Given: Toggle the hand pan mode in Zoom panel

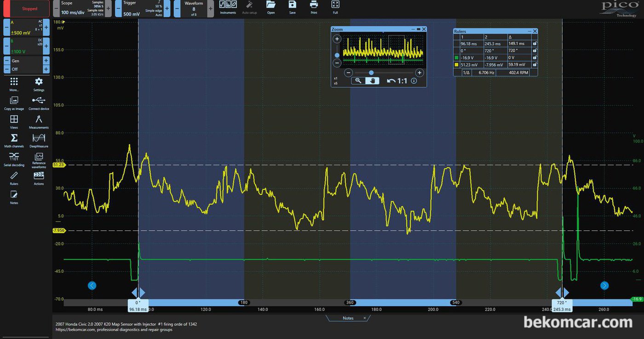Looking at the screenshot, I should click(x=372, y=80).
